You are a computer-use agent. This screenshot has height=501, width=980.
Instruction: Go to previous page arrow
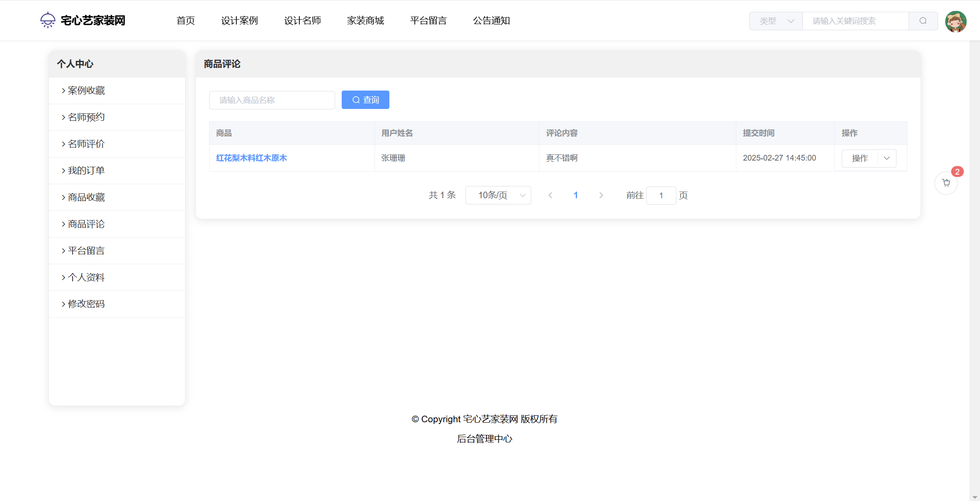550,196
